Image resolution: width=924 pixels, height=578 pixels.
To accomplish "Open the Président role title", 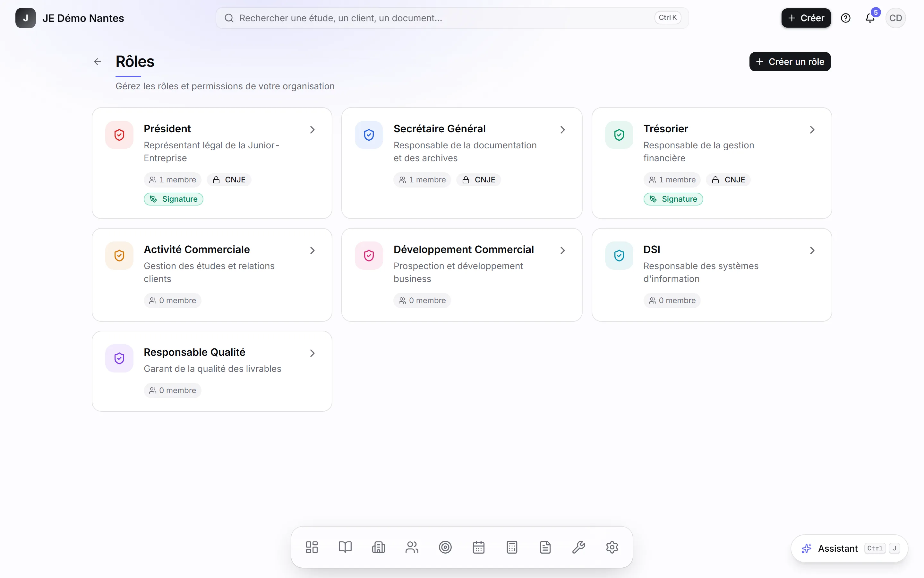I will tap(167, 129).
